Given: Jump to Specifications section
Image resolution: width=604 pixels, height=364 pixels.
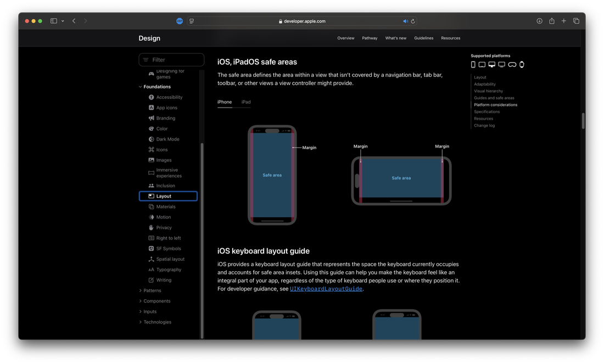Looking at the screenshot, I should pyautogui.click(x=486, y=111).
